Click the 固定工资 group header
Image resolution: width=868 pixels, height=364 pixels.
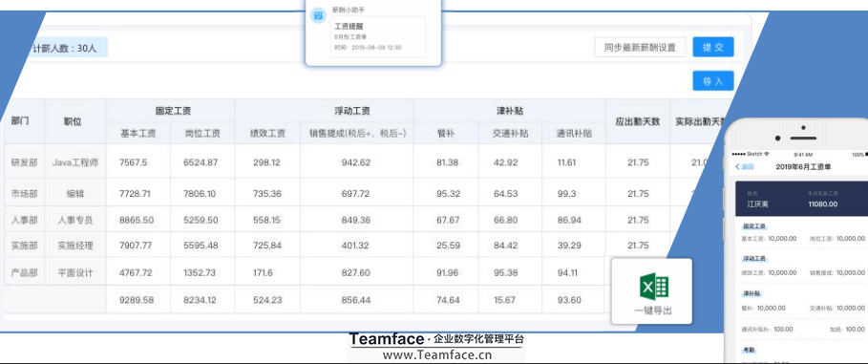(173, 111)
